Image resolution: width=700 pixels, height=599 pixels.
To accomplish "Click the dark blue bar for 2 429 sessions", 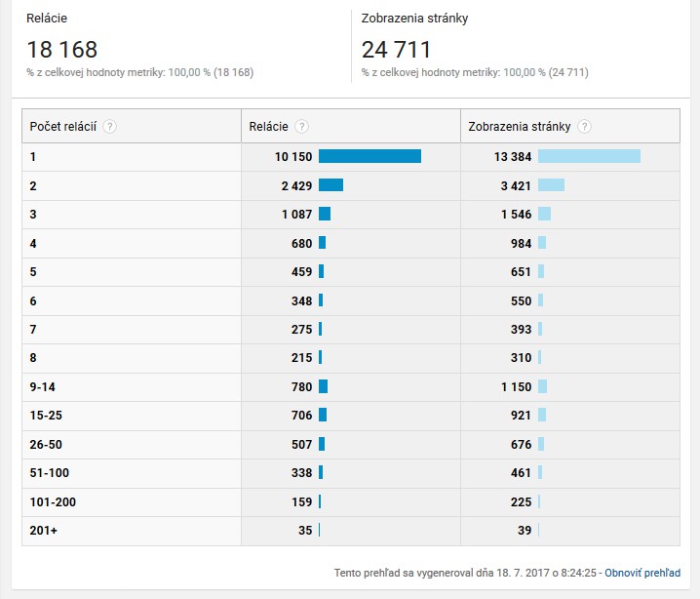I will (x=331, y=185).
